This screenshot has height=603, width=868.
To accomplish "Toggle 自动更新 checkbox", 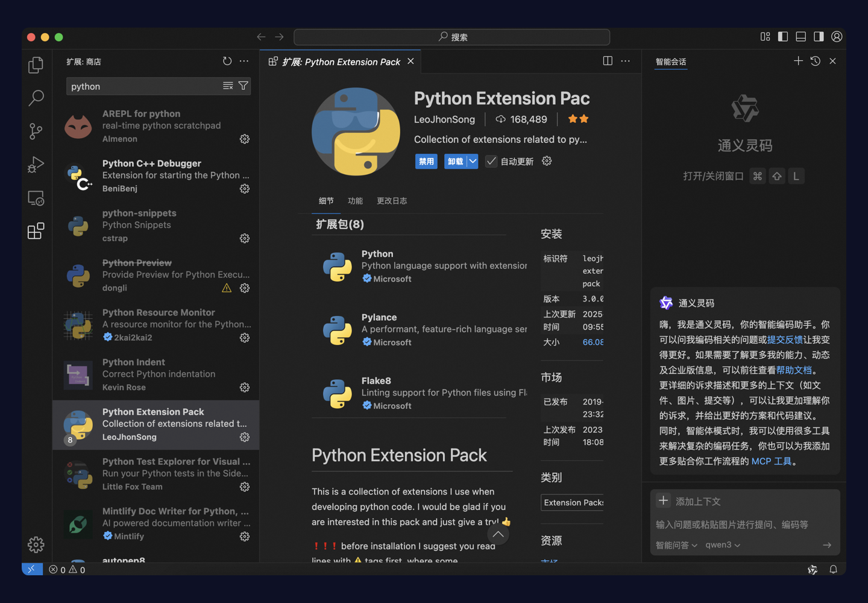I will (x=491, y=161).
